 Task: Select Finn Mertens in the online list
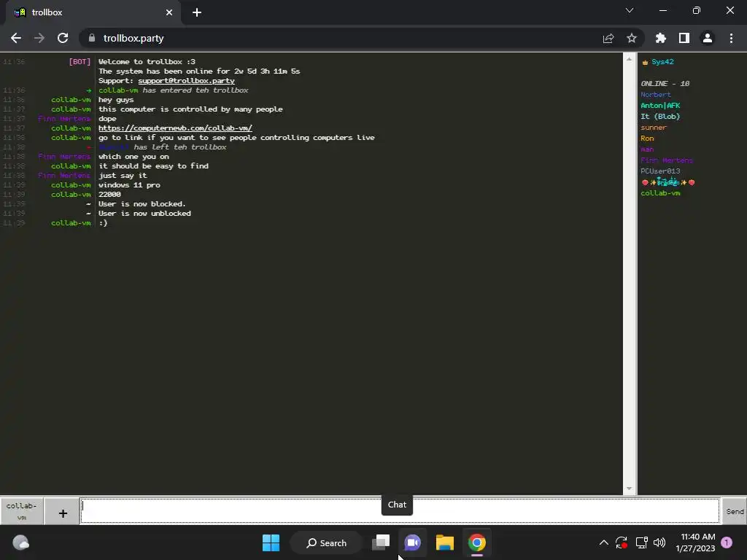pyautogui.click(x=667, y=160)
